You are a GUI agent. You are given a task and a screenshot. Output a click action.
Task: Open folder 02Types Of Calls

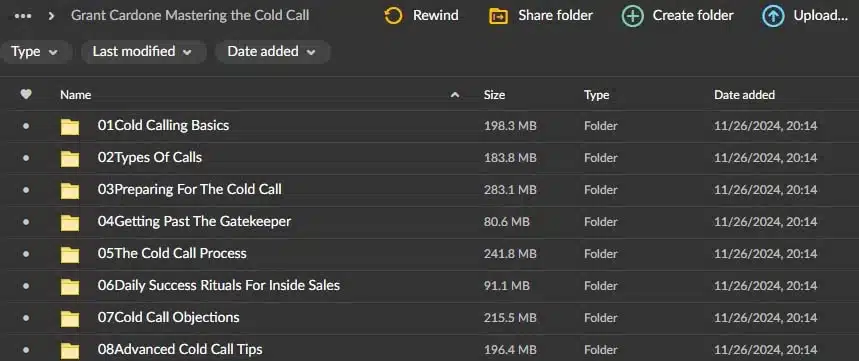150,158
